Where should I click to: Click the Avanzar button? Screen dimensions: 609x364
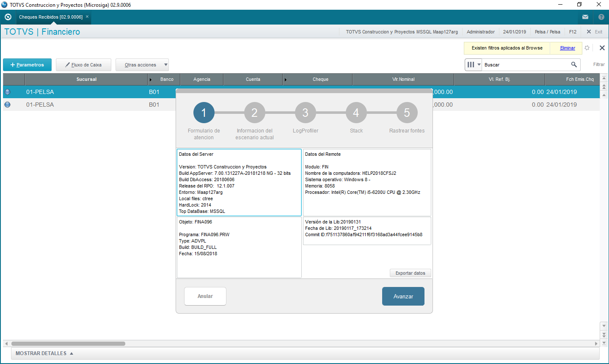click(403, 296)
